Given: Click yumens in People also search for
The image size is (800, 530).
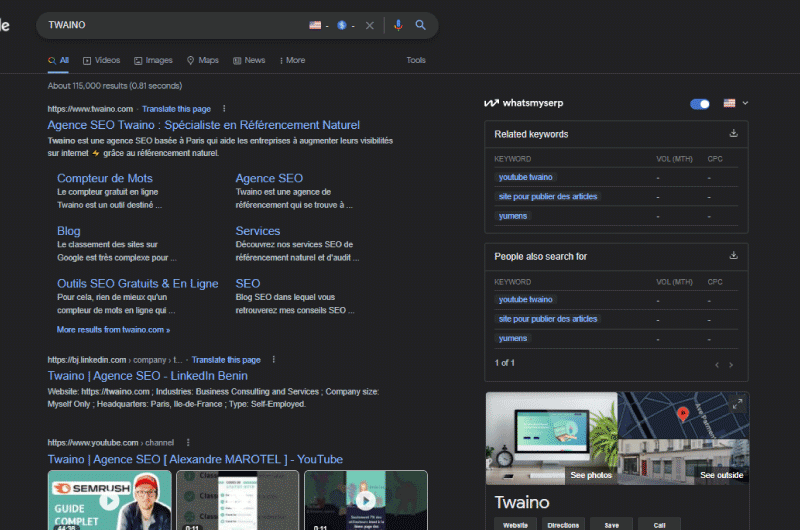Looking at the screenshot, I should tap(513, 338).
